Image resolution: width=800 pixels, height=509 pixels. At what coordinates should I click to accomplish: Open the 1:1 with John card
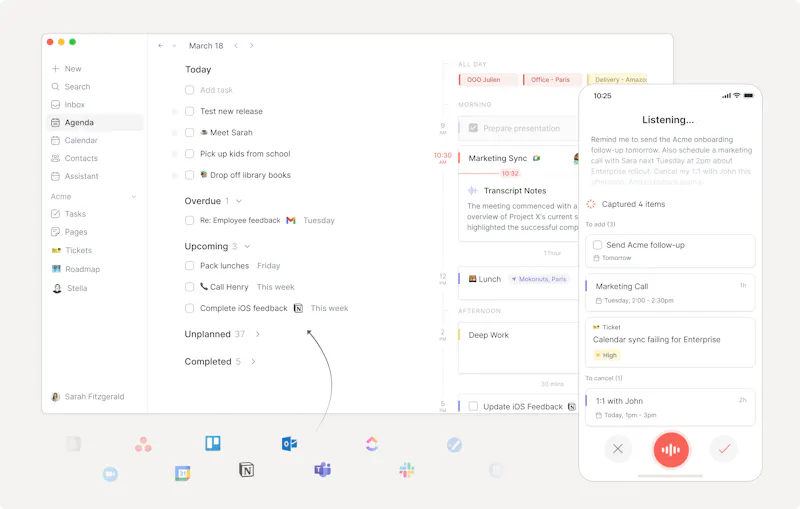click(670, 408)
